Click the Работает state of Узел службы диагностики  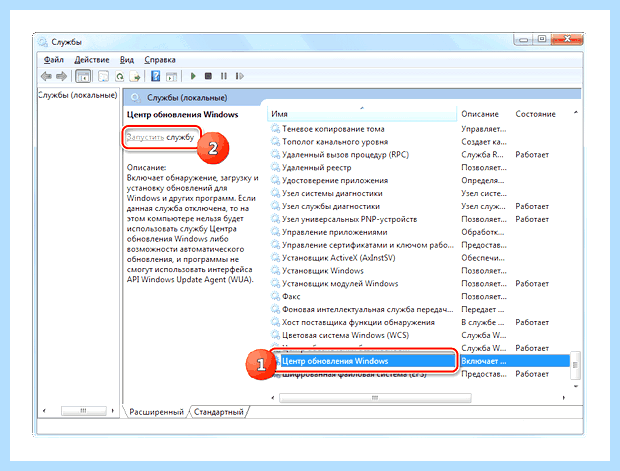[532, 206]
